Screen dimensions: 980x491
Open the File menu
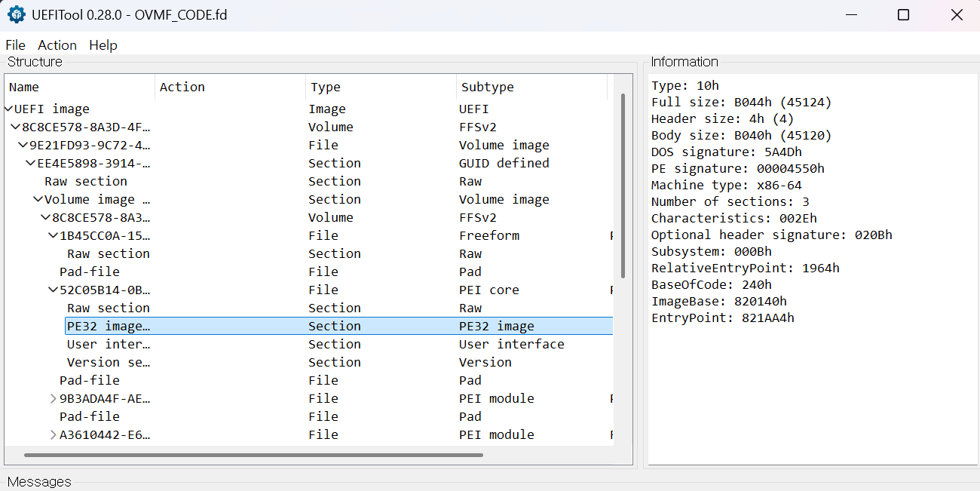click(15, 45)
